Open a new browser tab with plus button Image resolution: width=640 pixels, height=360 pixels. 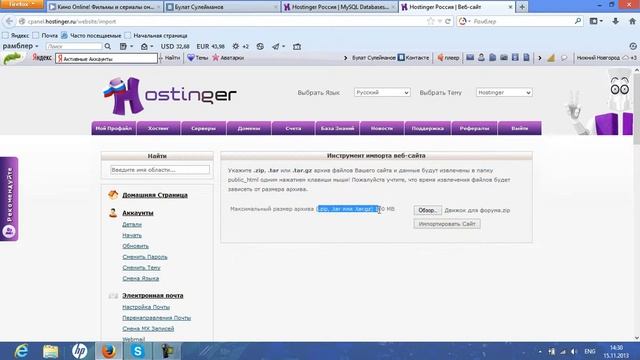[x=522, y=7]
